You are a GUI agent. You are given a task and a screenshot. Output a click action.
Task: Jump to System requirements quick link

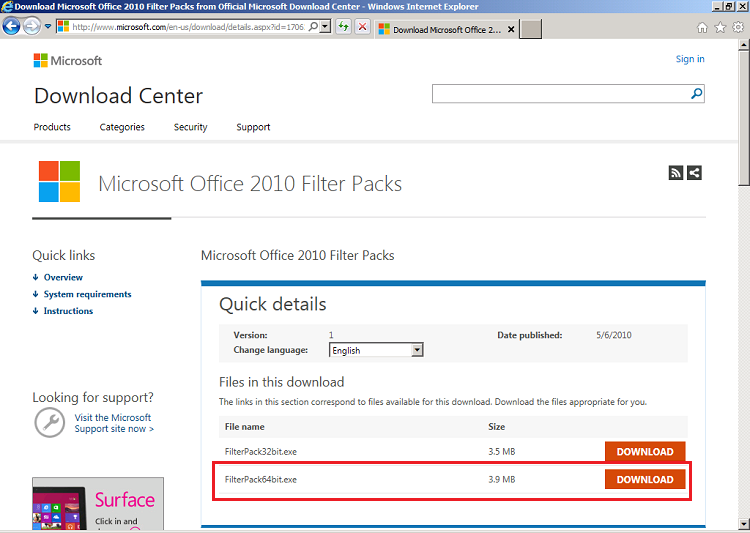(87, 294)
